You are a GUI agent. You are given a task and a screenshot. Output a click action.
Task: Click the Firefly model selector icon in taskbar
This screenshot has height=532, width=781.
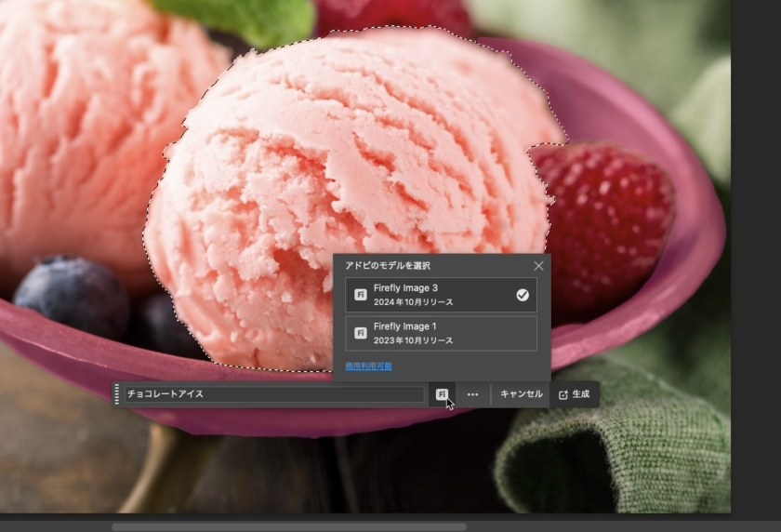click(x=442, y=394)
